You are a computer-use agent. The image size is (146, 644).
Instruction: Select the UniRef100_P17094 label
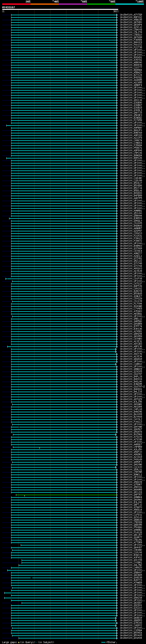(x=131, y=304)
